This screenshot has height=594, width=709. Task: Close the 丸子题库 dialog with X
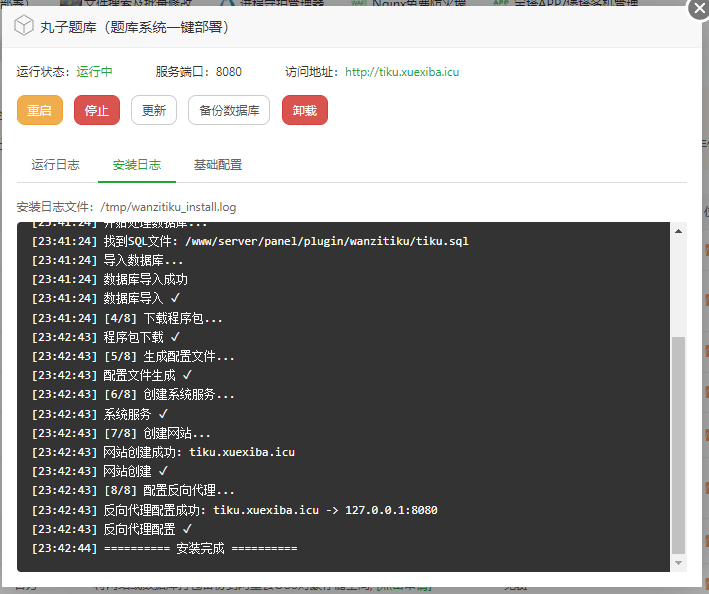(699, 8)
